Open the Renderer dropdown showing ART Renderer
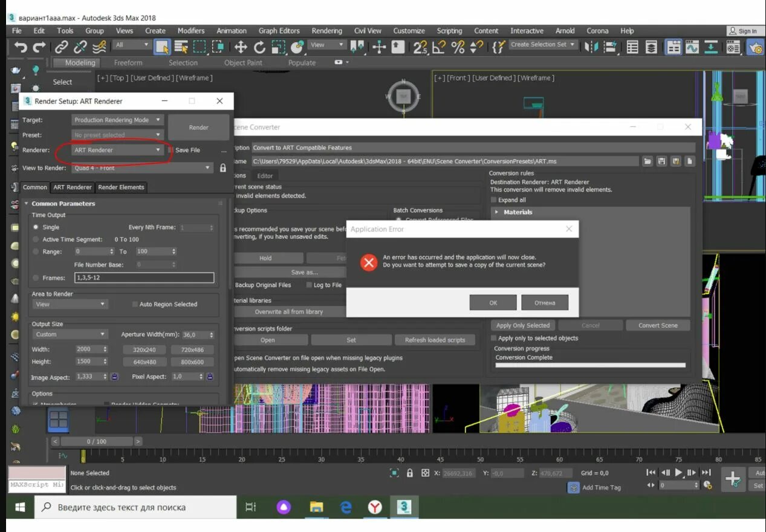Screen dimensions: 766x532 click(117, 149)
